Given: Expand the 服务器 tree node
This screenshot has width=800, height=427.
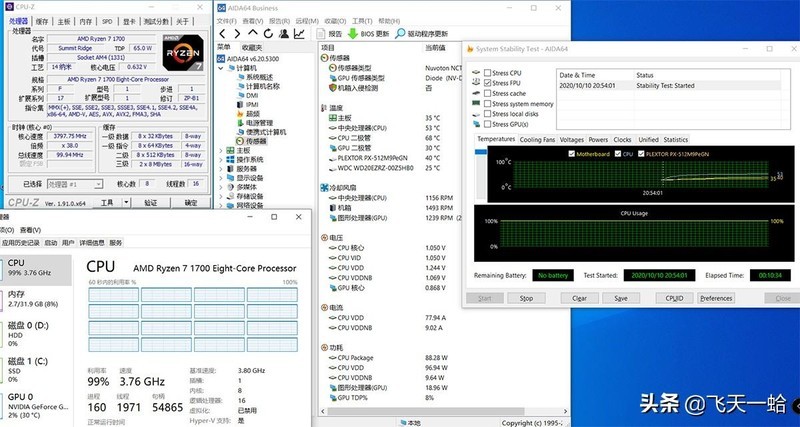Looking at the screenshot, I should coord(221,169).
